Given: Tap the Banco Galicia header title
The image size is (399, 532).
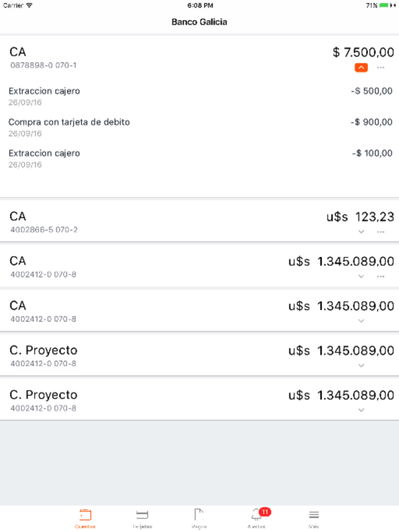Looking at the screenshot, I should coord(199,22).
